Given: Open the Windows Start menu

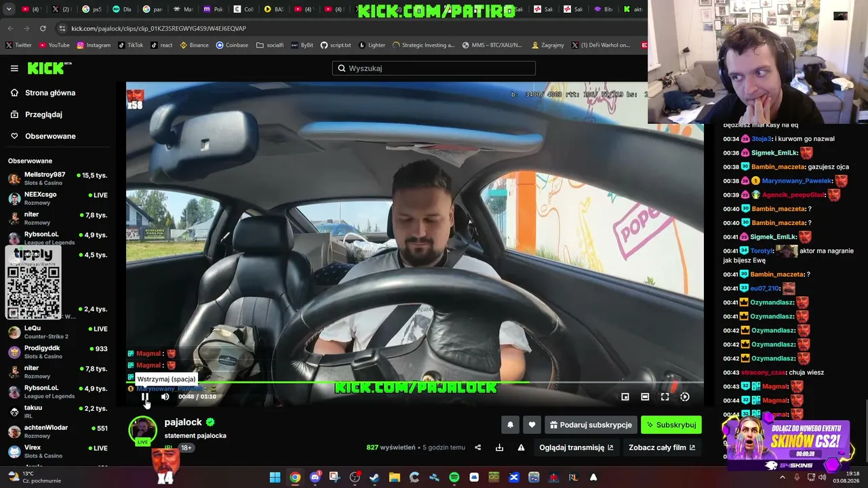Looking at the screenshot, I should tap(275, 477).
